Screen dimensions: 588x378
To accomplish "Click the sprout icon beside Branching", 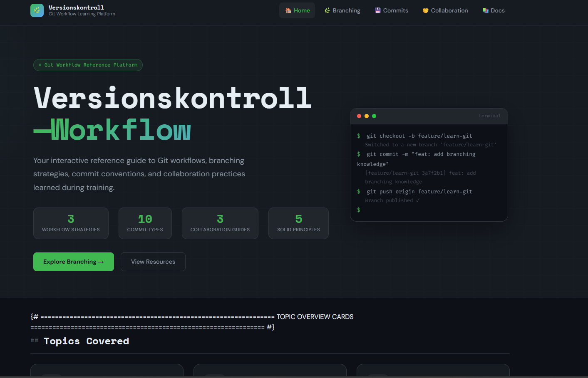I will (327, 11).
